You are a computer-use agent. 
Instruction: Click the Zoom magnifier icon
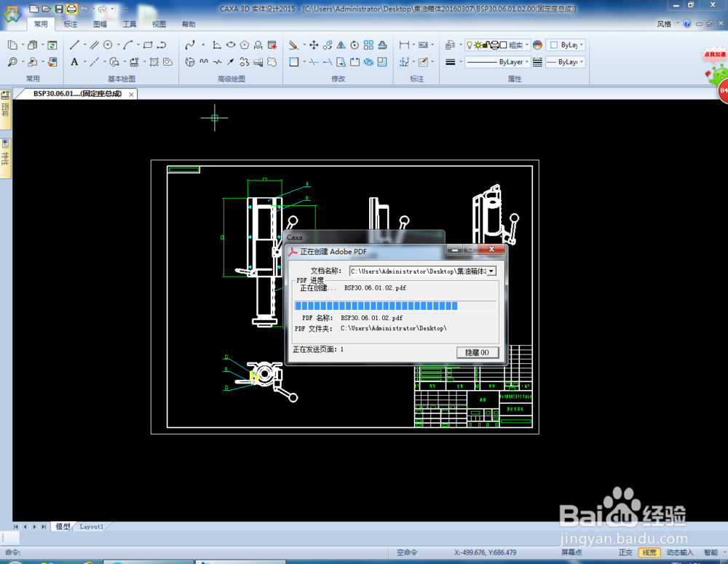point(12,62)
